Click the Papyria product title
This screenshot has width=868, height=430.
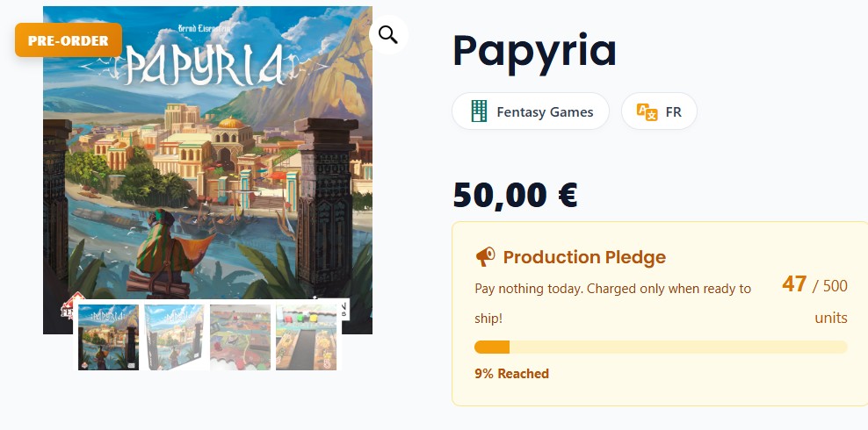coord(534,51)
